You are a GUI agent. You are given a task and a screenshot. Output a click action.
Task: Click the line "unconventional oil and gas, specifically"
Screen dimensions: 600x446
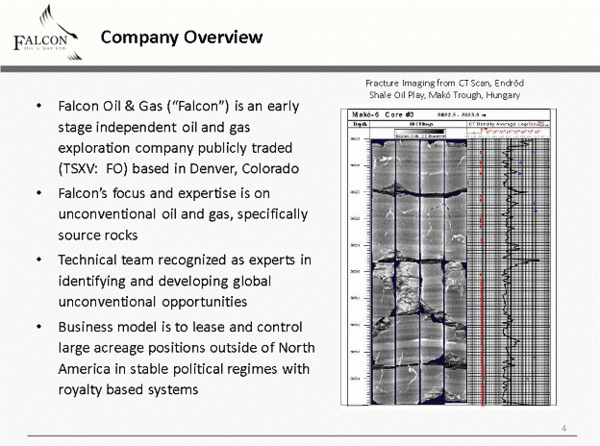click(183, 214)
